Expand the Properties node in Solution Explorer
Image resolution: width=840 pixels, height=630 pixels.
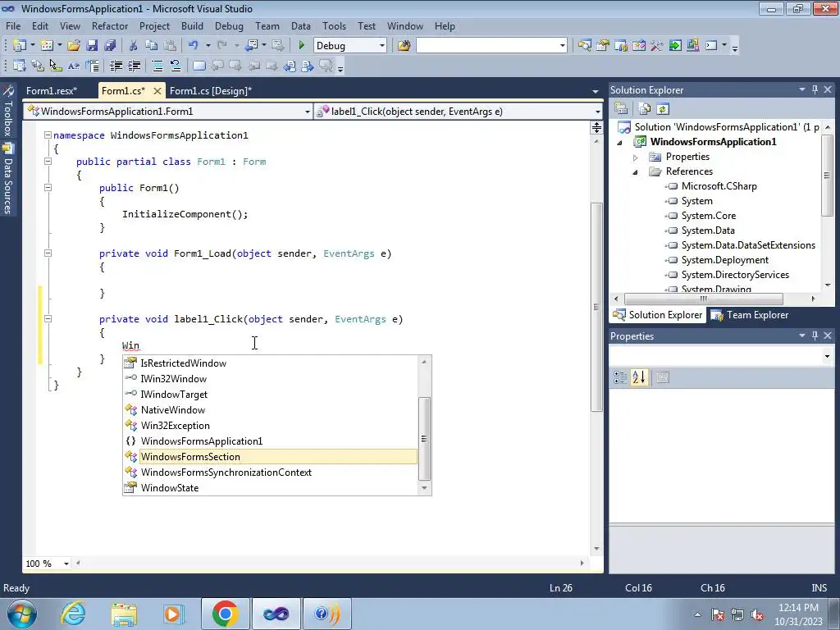tap(636, 157)
